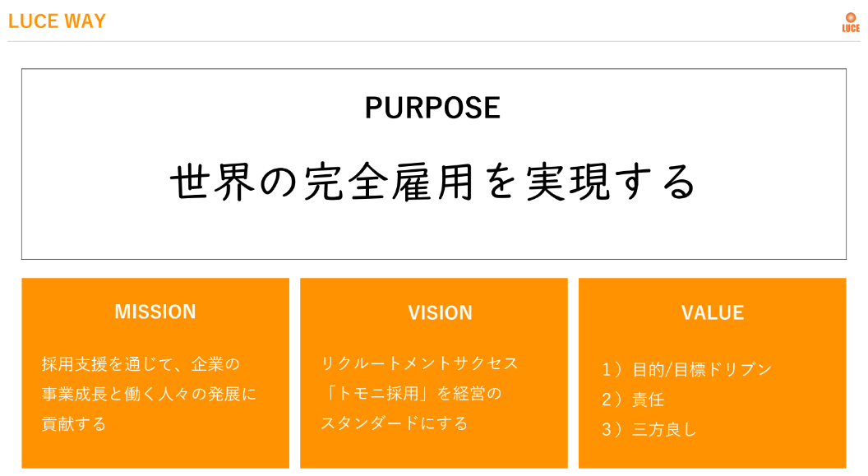Select vision line リクルートメントサクセス
This screenshot has width=868, height=476.
(420, 363)
